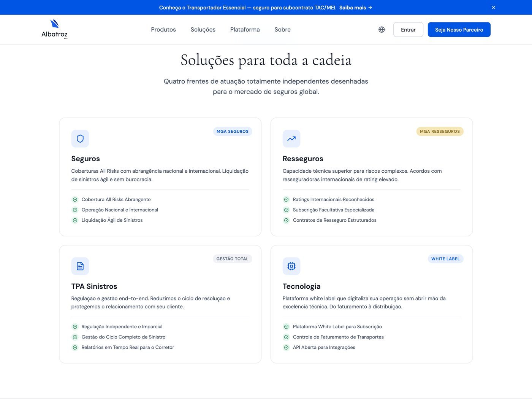The width and height of the screenshot is (532, 399).
Task: Click check icon beside Cobertura All Risks Abrangente
Action: [75, 199]
